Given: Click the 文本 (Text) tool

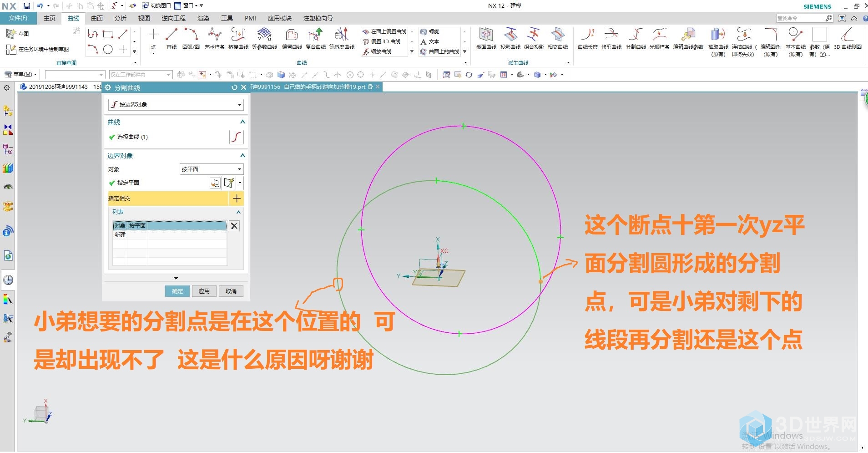Looking at the screenshot, I should pos(429,41).
